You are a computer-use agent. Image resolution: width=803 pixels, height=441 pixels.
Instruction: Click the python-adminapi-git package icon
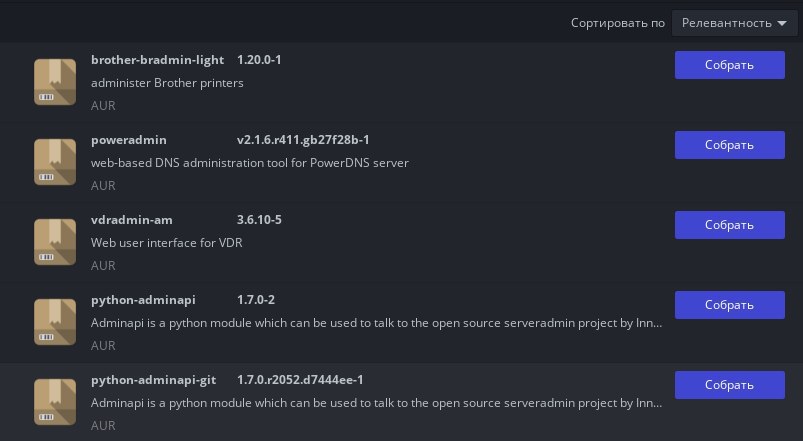click(x=55, y=402)
